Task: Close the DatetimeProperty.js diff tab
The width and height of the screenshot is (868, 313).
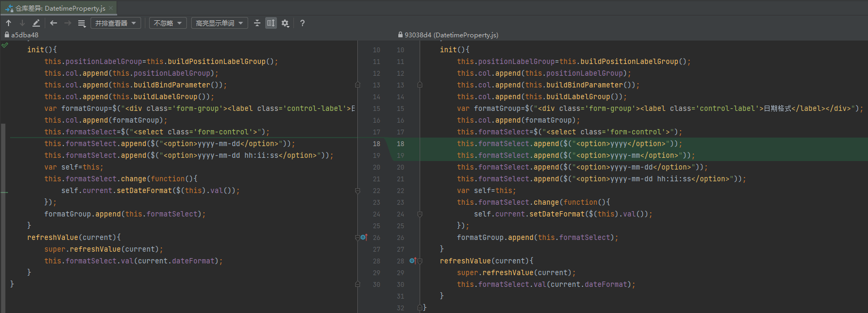Action: click(111, 8)
